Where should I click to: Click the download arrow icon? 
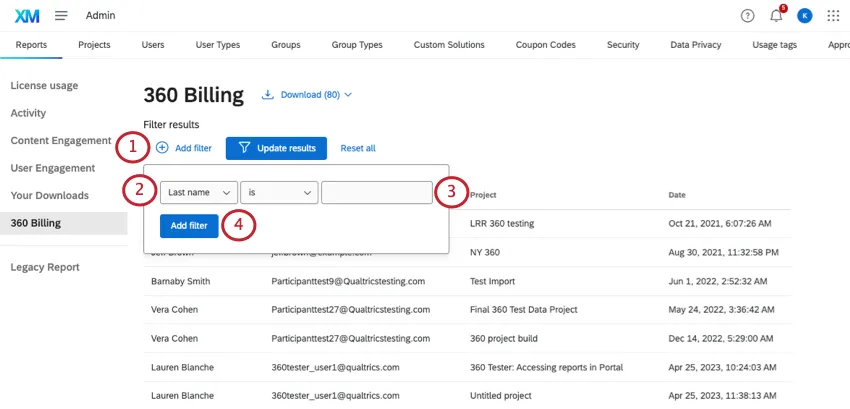pyautogui.click(x=268, y=95)
